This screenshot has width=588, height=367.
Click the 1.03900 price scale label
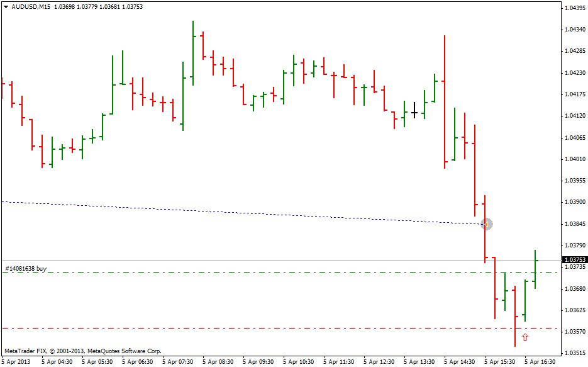[x=575, y=202]
